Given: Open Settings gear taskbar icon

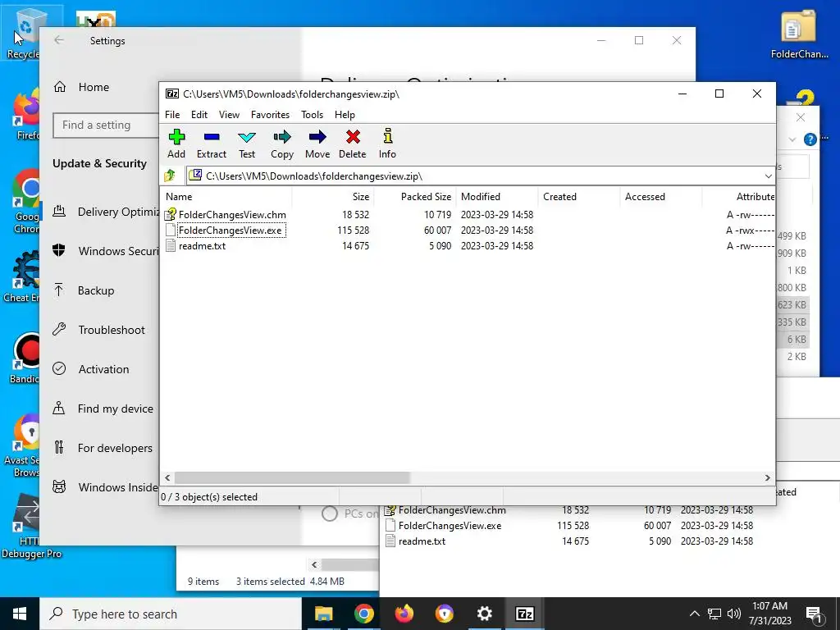Looking at the screenshot, I should coord(484,614).
